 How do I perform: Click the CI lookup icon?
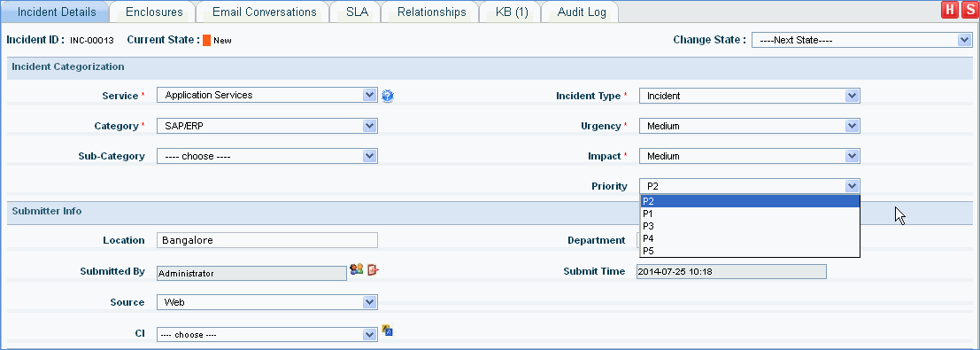(x=387, y=330)
